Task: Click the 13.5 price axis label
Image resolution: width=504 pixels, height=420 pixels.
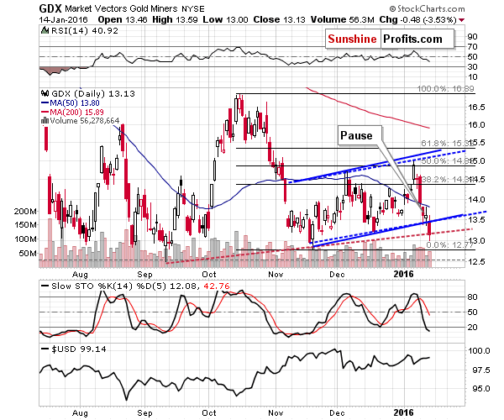Action: [x=475, y=220]
